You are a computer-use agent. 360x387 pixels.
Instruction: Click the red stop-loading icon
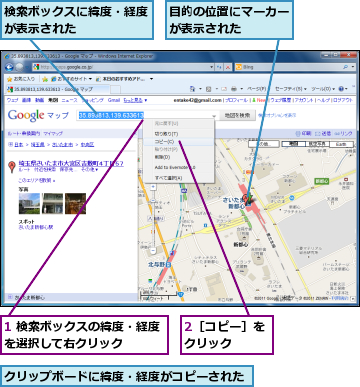click(x=228, y=67)
